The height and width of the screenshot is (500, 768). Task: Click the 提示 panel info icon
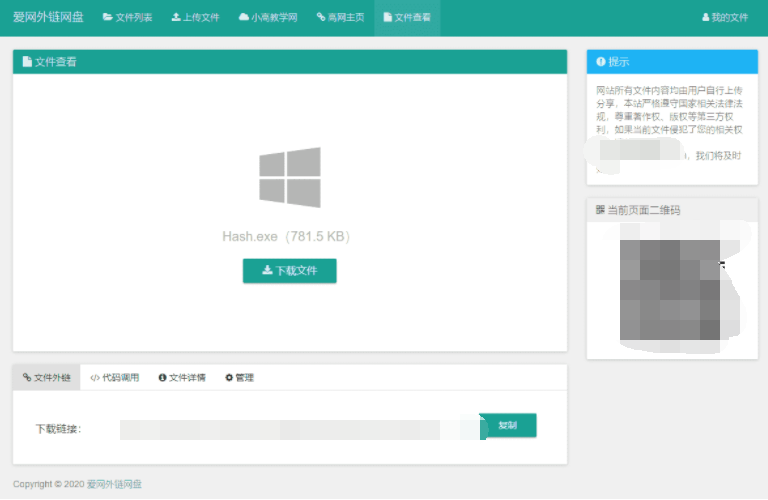(601, 62)
